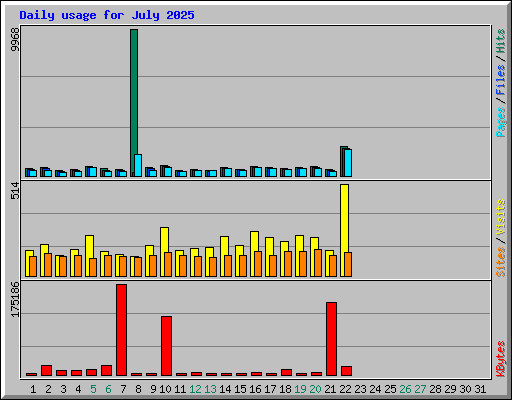The height and width of the screenshot is (400, 512).
Task: Click the blue Files legend label
Action: (500, 80)
